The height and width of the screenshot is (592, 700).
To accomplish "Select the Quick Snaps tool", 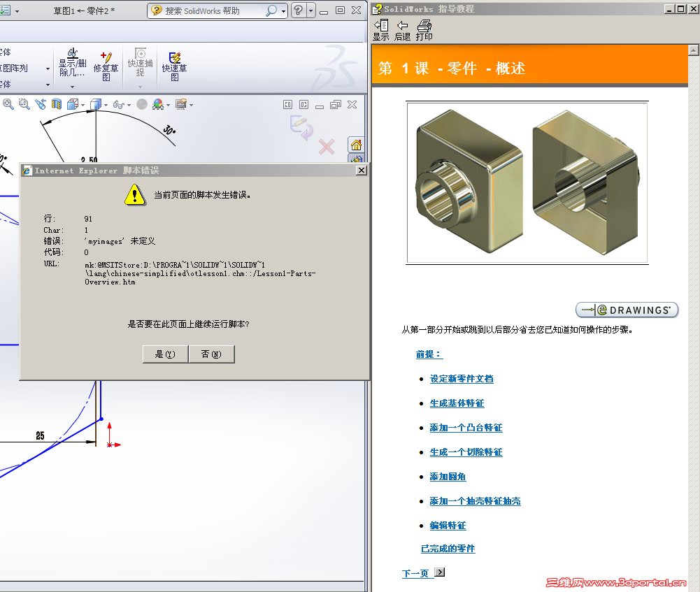I will (x=140, y=63).
